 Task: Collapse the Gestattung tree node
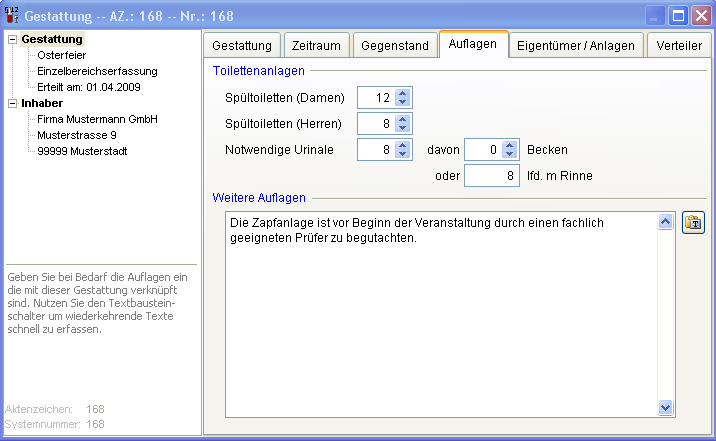pyautogui.click(x=12, y=39)
